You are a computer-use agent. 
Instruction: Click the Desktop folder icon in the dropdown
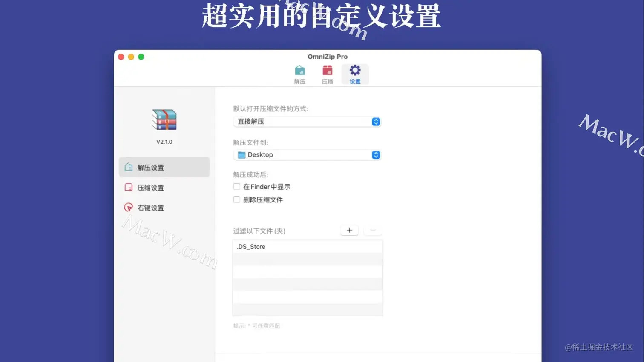(x=241, y=155)
